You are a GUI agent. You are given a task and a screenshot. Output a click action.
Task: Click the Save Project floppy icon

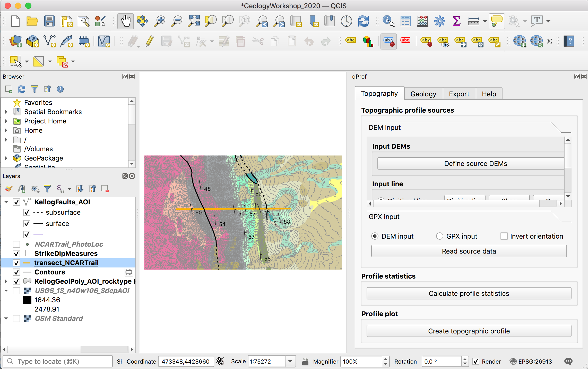[49, 21]
